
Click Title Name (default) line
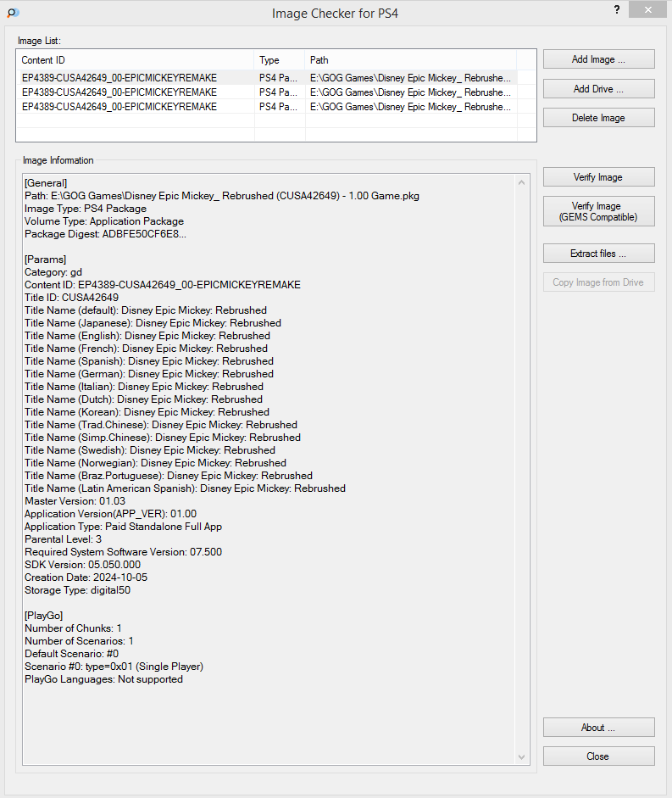click(x=146, y=310)
